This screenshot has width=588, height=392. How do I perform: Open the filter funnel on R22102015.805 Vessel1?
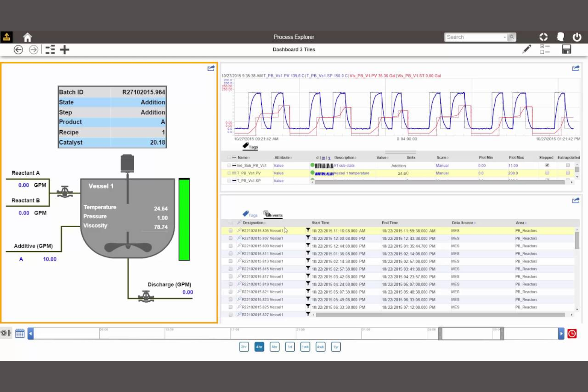(308, 230)
